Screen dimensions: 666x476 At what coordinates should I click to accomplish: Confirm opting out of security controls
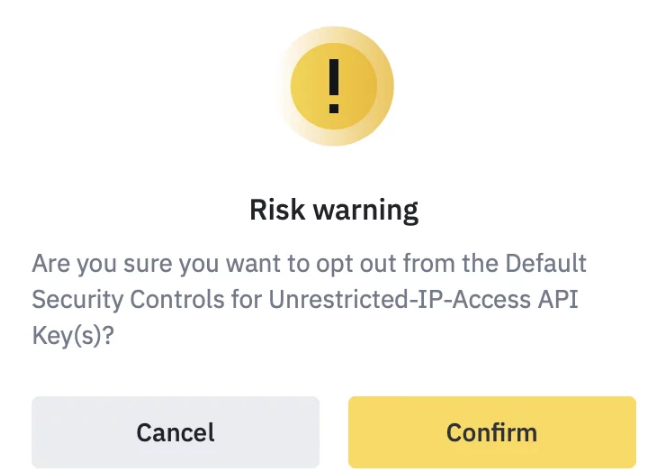pyautogui.click(x=491, y=432)
